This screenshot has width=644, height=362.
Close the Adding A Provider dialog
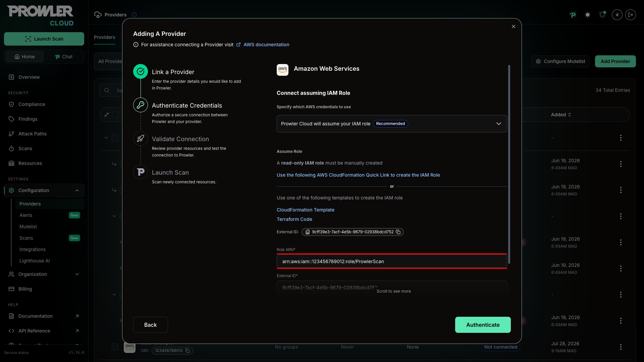(513, 26)
